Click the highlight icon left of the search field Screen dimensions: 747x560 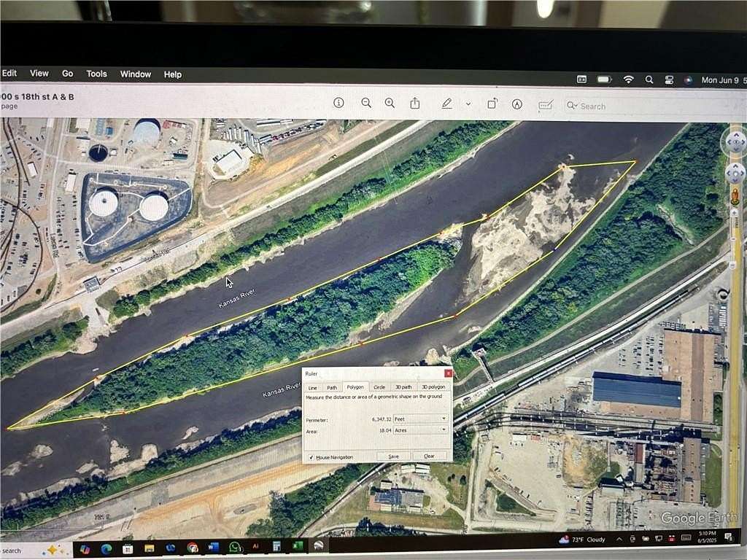[x=545, y=106]
